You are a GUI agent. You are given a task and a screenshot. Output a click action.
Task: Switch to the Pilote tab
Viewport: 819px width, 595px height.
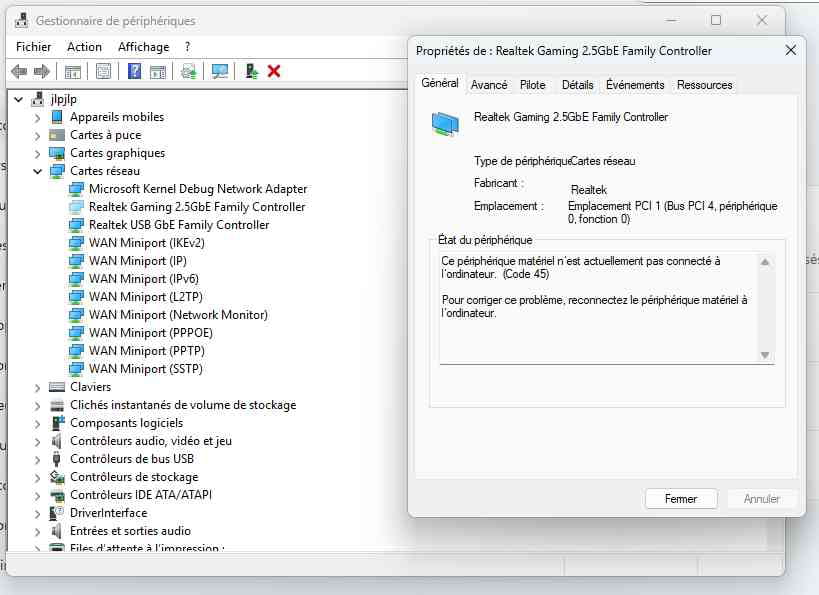click(x=533, y=85)
